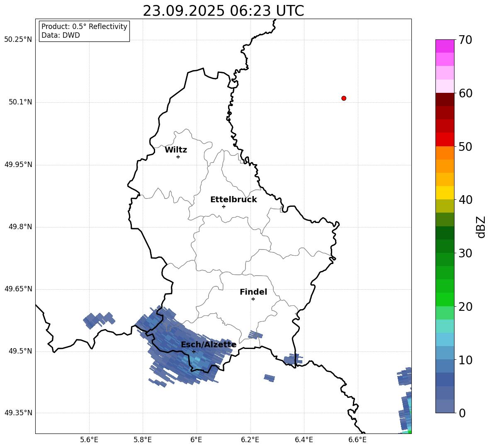Click the dBZ colorbar axis label

point(481,227)
